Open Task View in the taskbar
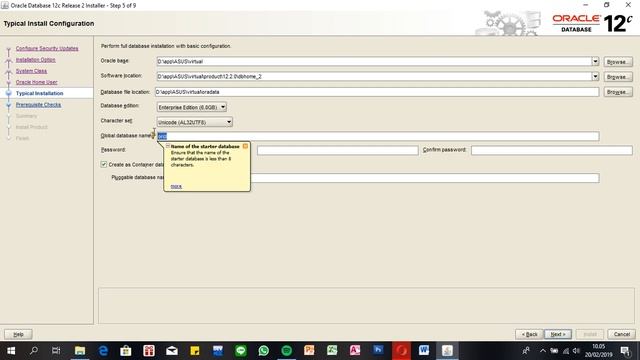Screen dimensions: 640x360 (x=56, y=351)
